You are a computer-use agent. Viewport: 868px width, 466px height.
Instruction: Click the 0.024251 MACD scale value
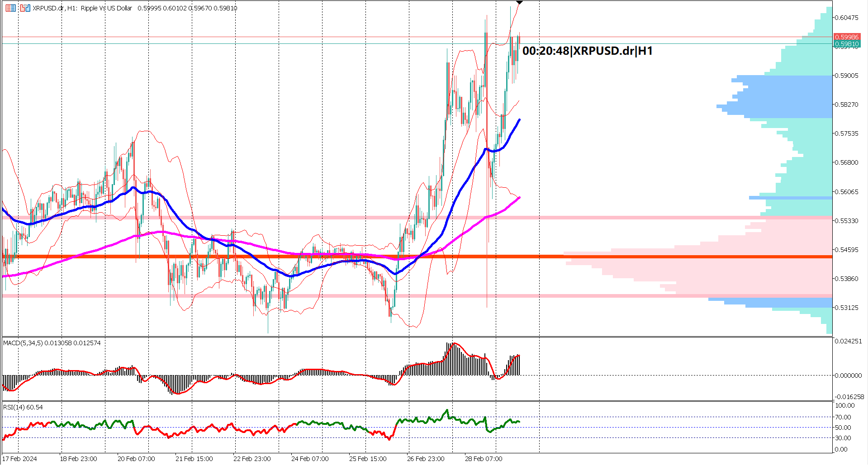coord(849,341)
